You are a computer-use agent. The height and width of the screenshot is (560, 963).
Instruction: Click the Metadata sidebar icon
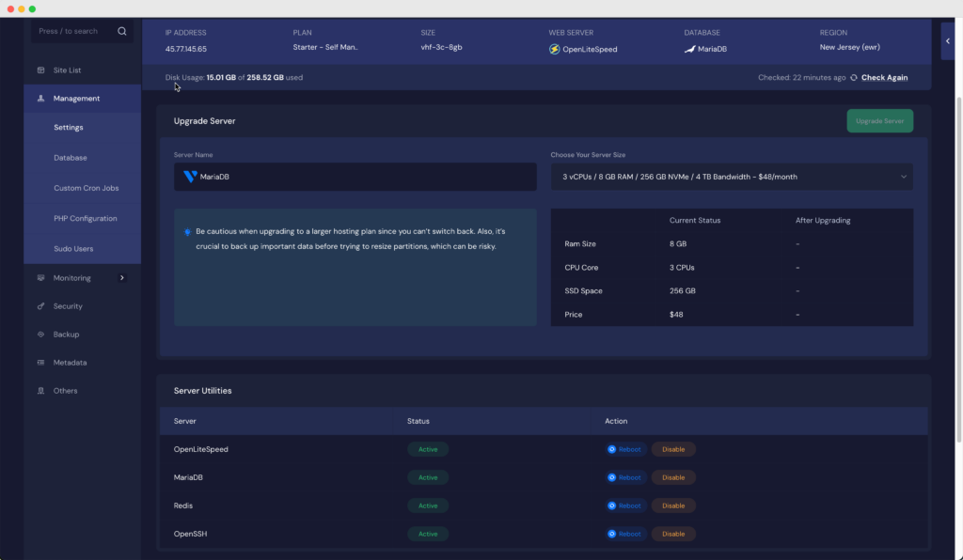tap(40, 363)
